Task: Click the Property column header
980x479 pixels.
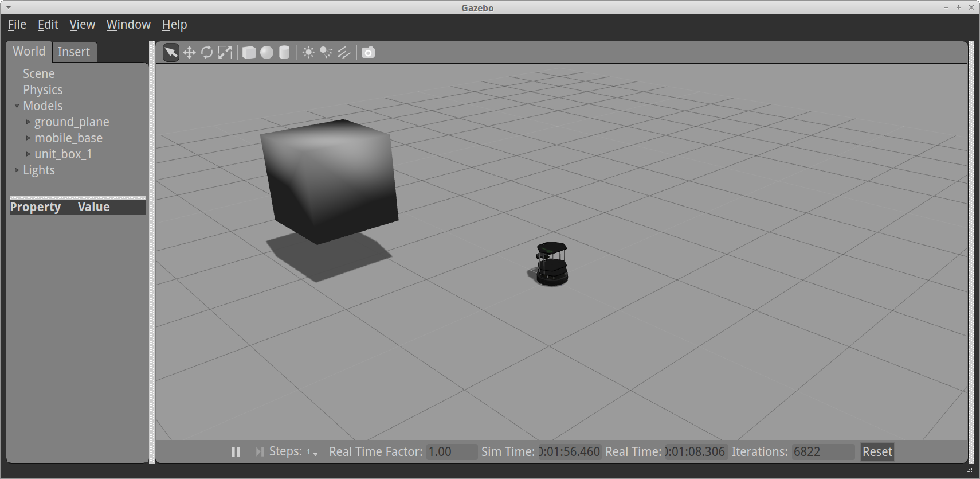Action: (36, 207)
